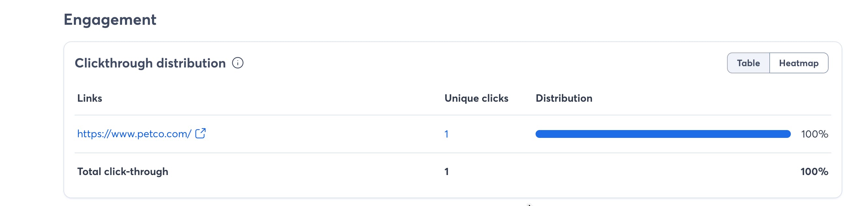The width and height of the screenshot is (868, 206).
Task: Click the Links column header
Action: (x=90, y=98)
